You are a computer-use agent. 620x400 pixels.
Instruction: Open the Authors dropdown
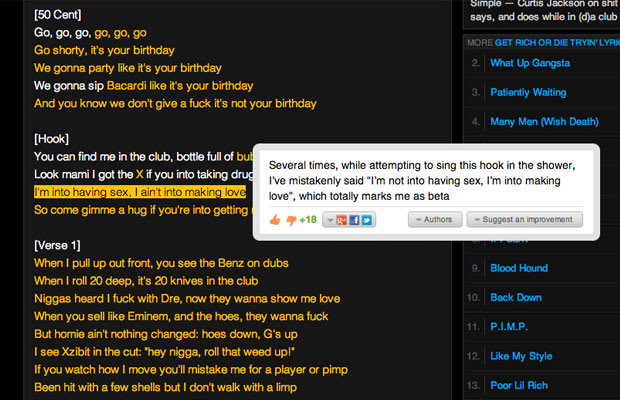point(435,219)
